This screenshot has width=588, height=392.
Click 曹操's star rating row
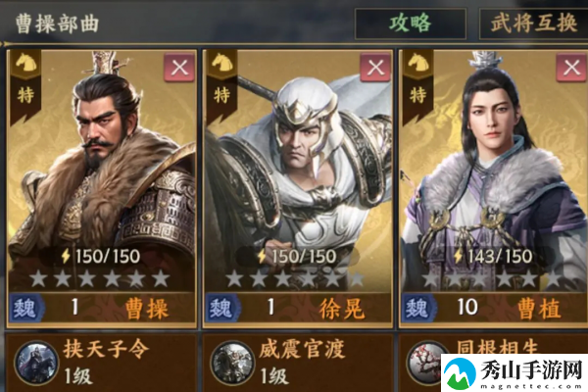pos(100,278)
